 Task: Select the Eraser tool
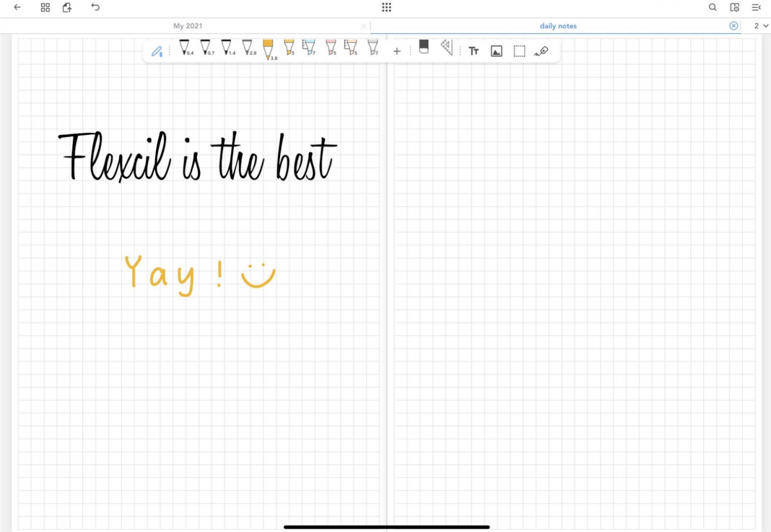tap(423, 51)
